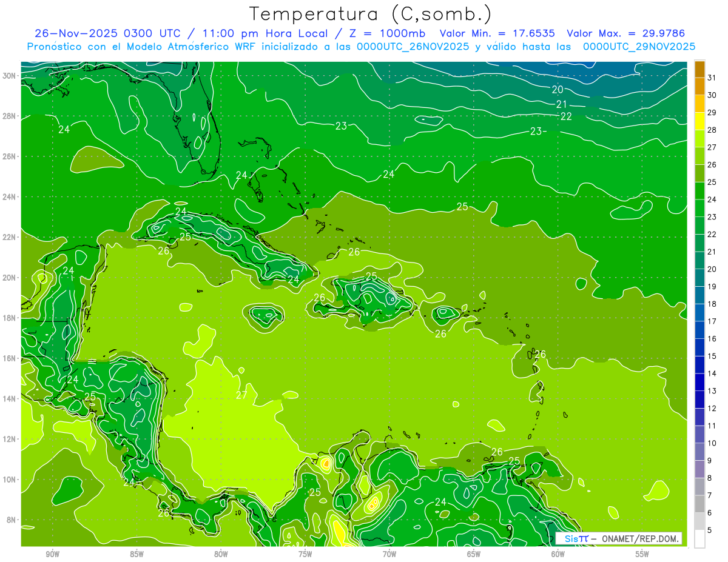Click the color scale label 11
This screenshot has height=562, width=728.
(712, 426)
